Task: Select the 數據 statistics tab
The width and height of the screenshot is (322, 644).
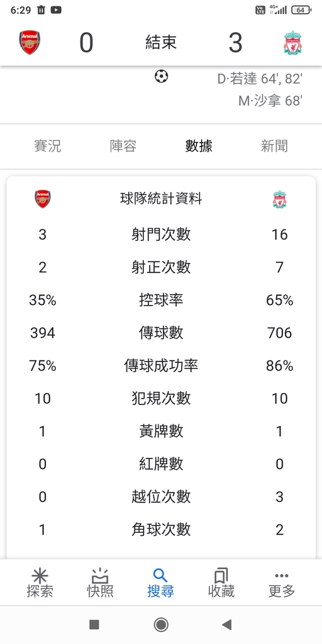Action: click(199, 146)
